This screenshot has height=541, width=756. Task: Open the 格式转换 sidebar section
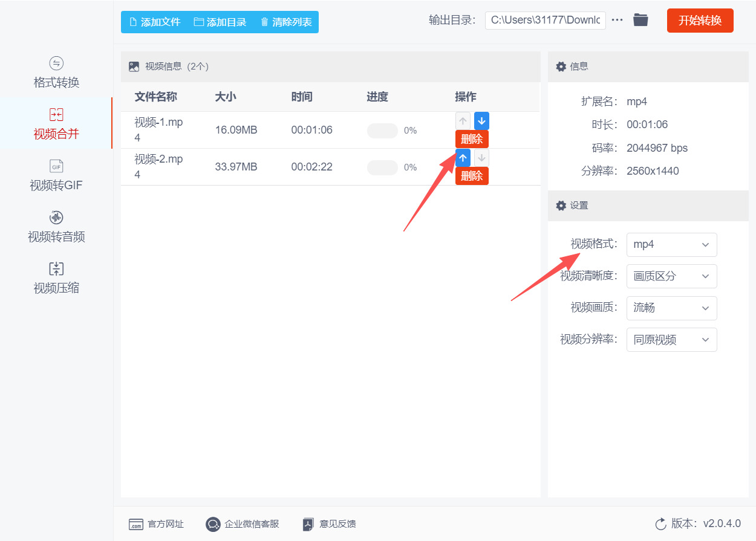[56, 73]
